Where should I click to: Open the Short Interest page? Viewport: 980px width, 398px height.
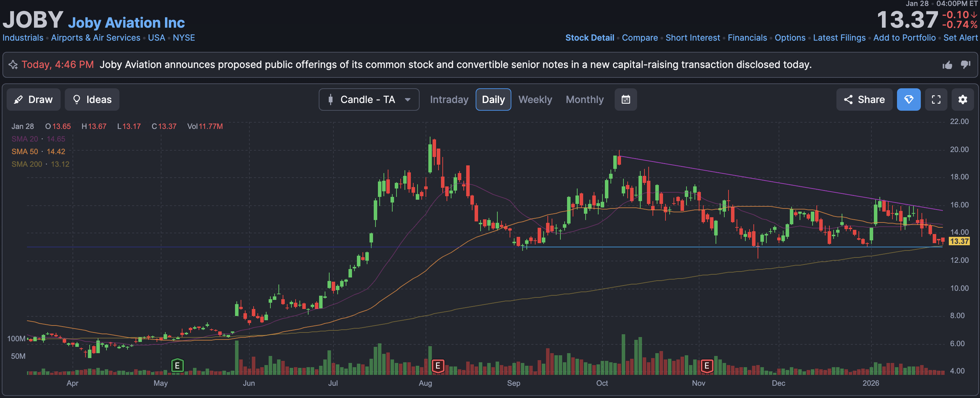click(692, 38)
